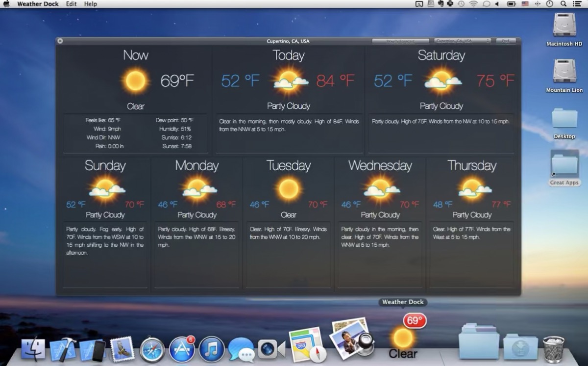This screenshot has height=366, width=588.
Task: Launch Maps from the Dock
Action: click(x=307, y=345)
